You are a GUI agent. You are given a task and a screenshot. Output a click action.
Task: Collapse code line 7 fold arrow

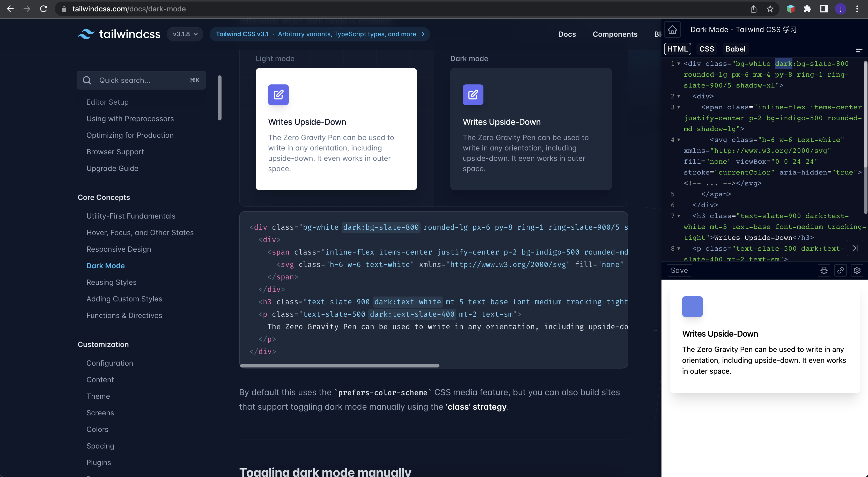679,216
